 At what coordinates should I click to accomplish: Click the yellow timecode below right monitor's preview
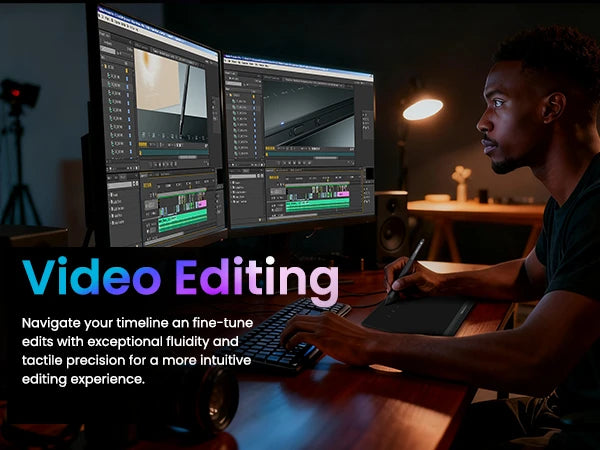click(x=270, y=148)
